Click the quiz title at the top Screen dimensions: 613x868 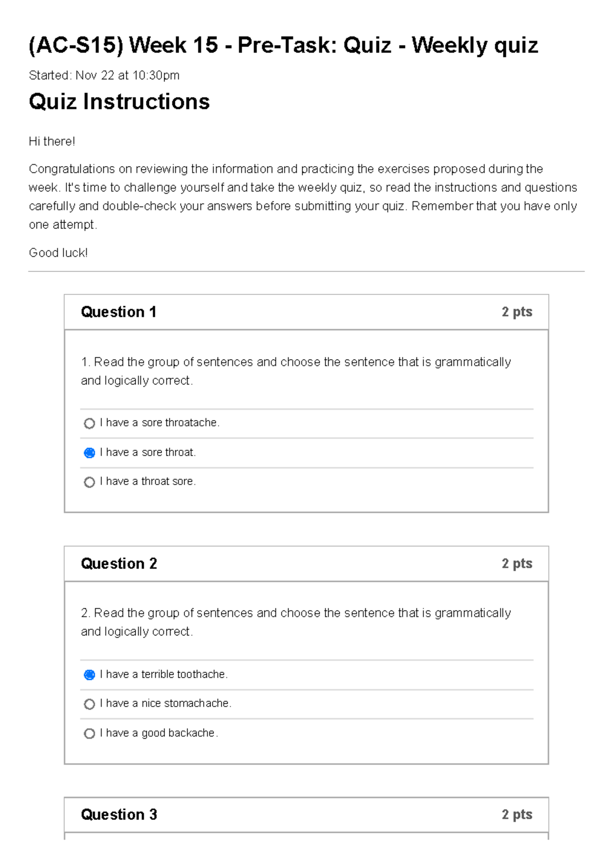pyautogui.click(x=283, y=45)
